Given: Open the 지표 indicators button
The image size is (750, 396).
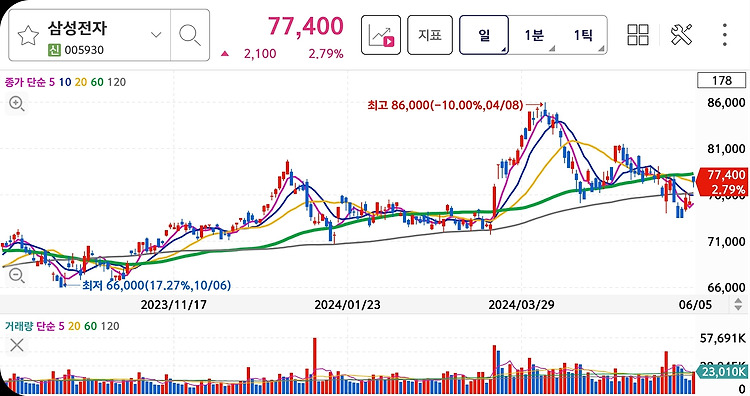Looking at the screenshot, I should pos(430,35).
